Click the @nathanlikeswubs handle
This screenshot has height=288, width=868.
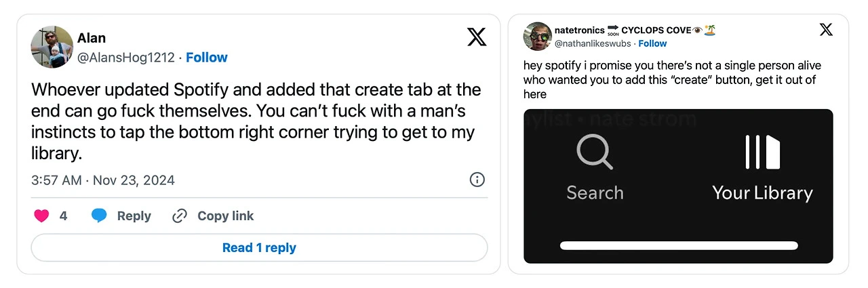[x=593, y=43]
